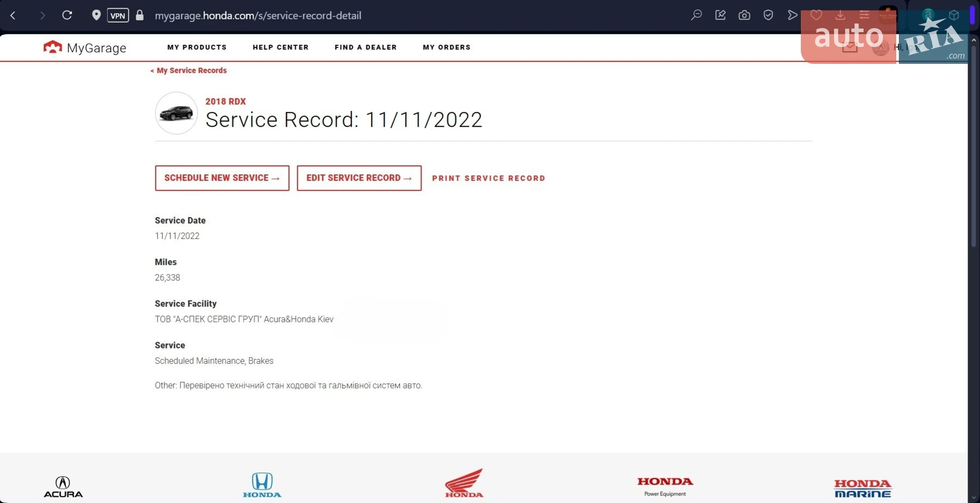Click the location pin icon in address bar

pos(96,15)
